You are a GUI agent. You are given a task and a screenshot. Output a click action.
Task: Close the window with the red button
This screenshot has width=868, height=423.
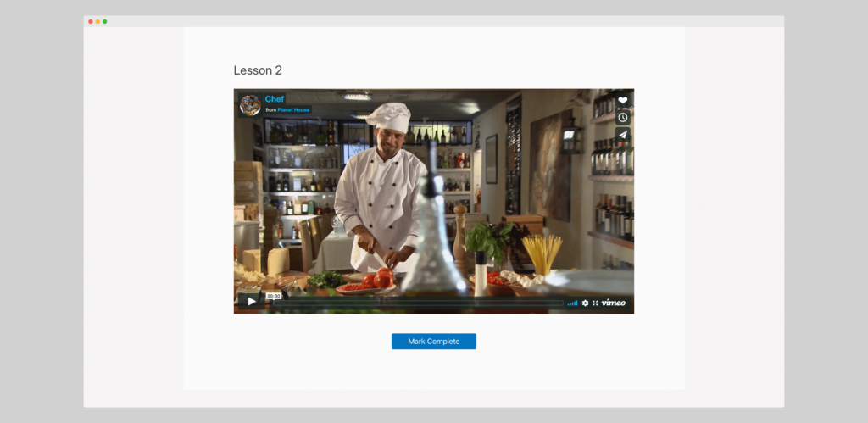tap(91, 21)
